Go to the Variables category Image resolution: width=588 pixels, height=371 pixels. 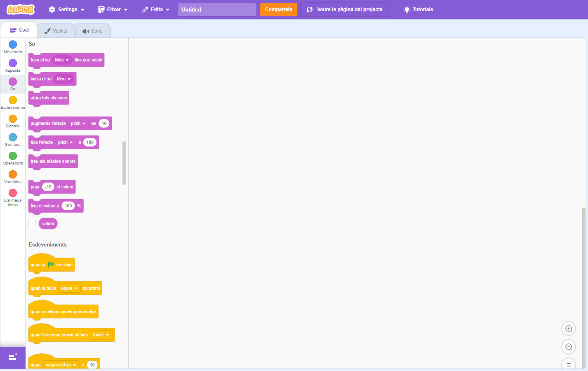click(13, 177)
